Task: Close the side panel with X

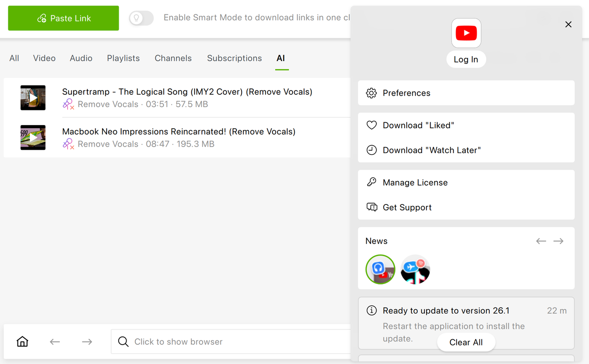Action: point(568,24)
